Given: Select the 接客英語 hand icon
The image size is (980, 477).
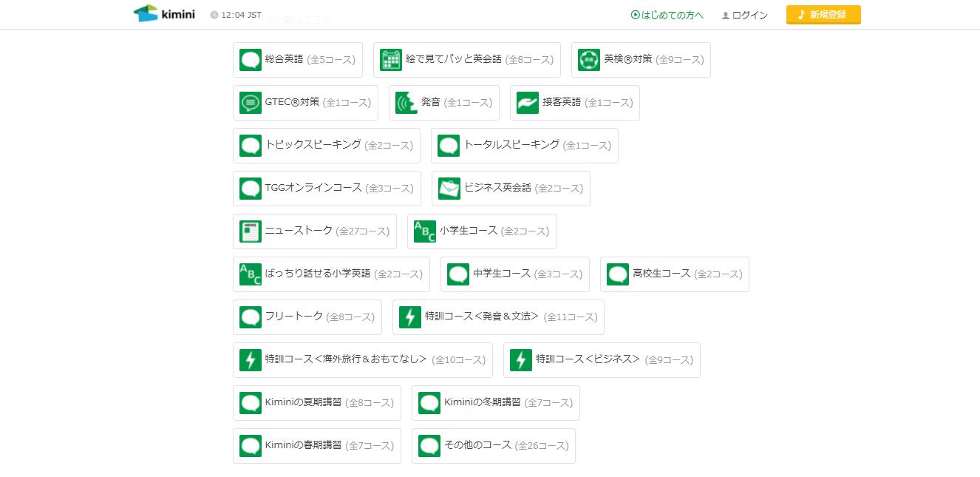Looking at the screenshot, I should pyautogui.click(x=528, y=103).
